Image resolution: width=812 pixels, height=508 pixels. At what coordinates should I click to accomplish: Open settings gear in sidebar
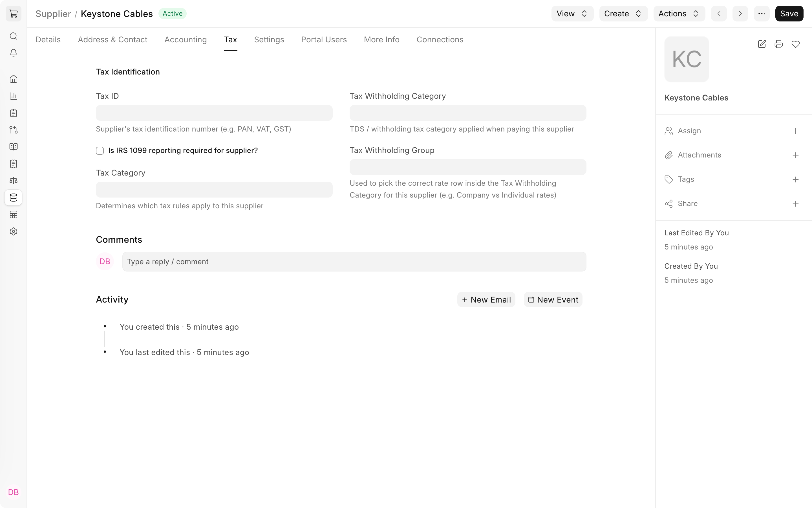[x=14, y=231]
